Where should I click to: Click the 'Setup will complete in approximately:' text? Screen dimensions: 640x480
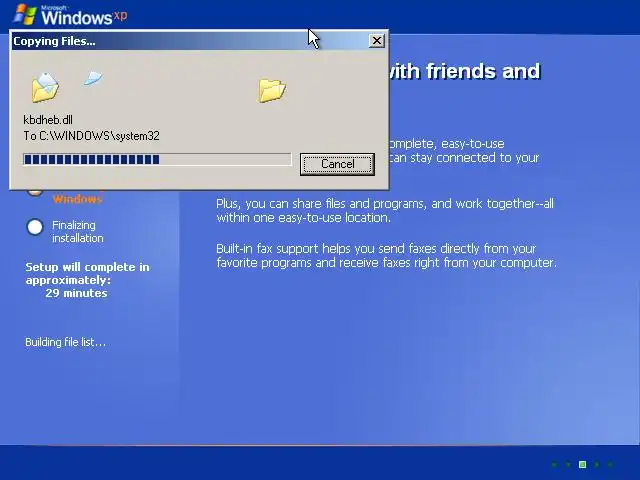point(87,273)
